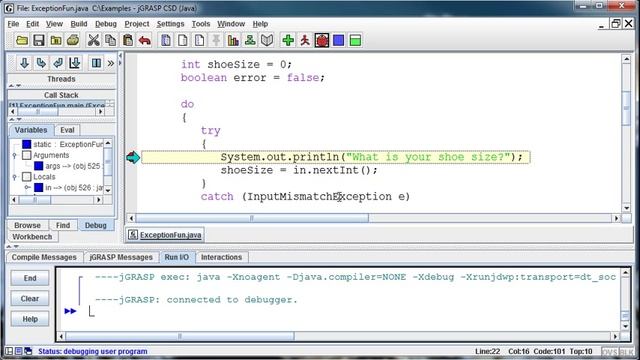Open the Debug menu
Image resolution: width=640 pixels, height=360 pixels.
pyautogui.click(x=106, y=24)
